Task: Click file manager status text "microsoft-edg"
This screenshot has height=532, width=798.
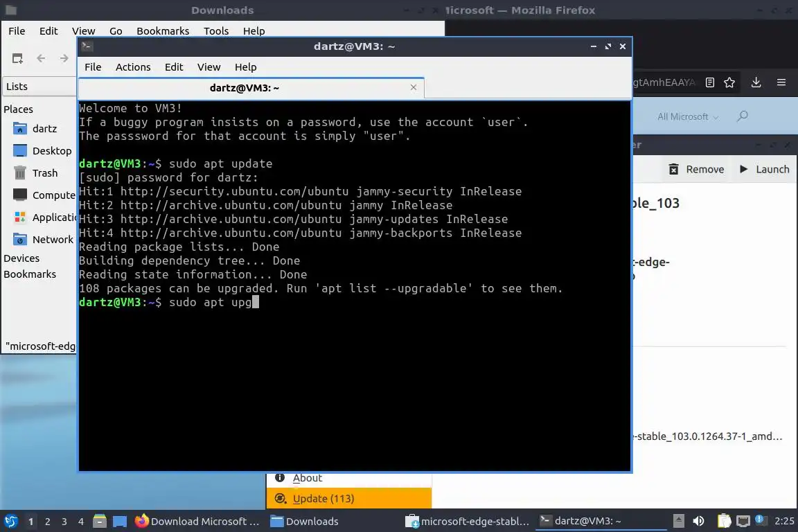Action: pos(40,346)
